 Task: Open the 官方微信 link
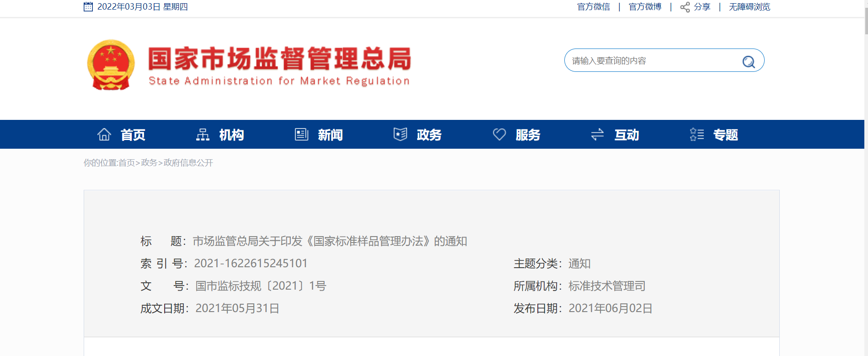pyautogui.click(x=594, y=7)
